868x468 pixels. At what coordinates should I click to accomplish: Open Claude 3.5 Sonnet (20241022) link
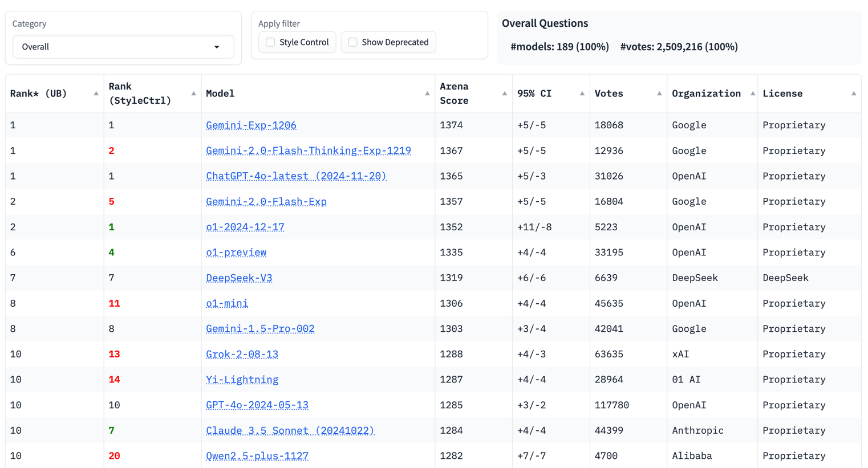290,430
